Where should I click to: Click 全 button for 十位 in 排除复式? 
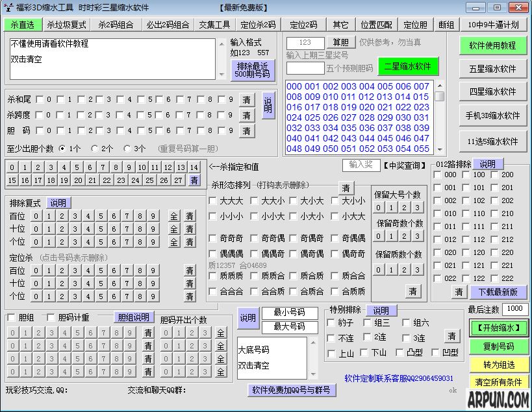(x=173, y=230)
